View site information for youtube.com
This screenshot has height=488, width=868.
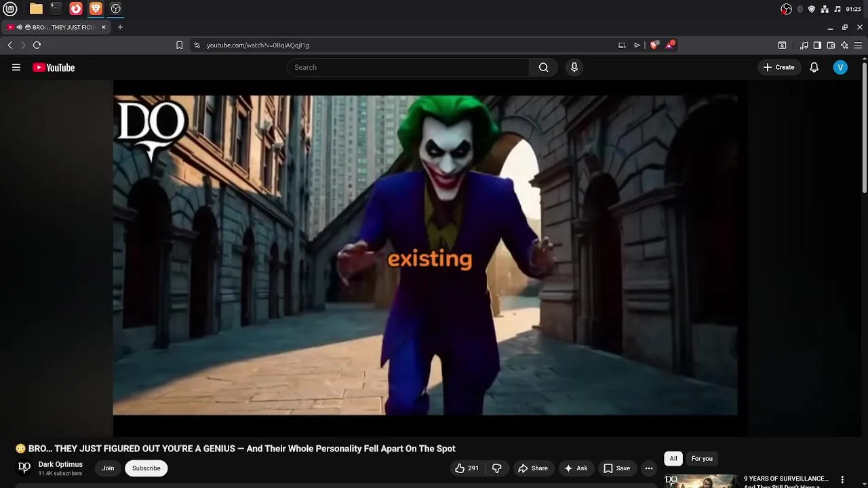pyautogui.click(x=197, y=45)
